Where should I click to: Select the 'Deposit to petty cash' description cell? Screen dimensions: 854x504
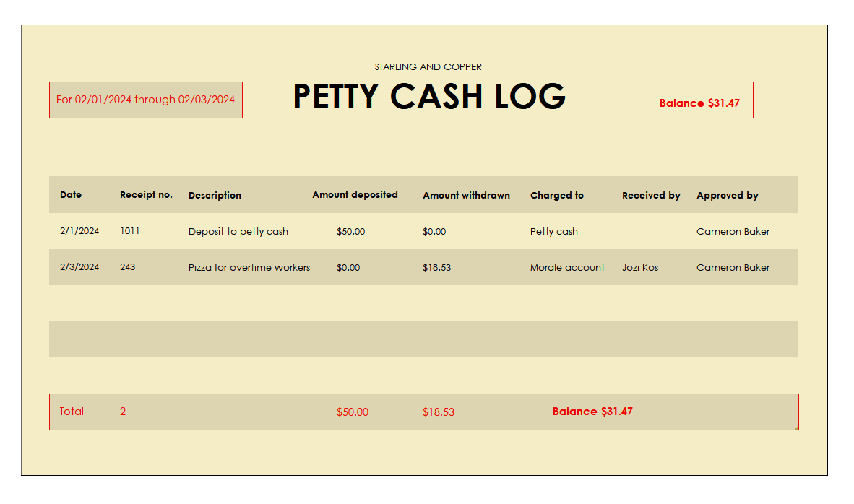click(238, 232)
